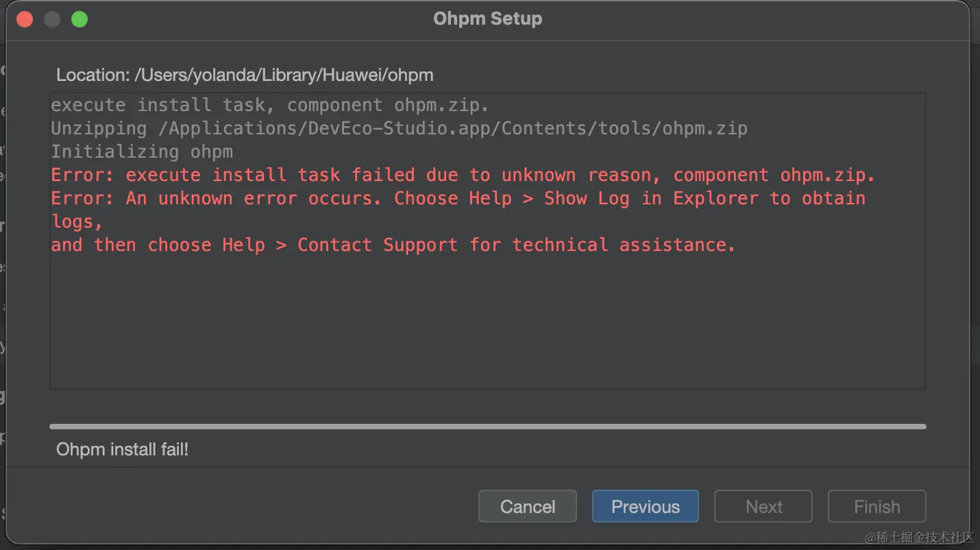The width and height of the screenshot is (980, 550).
Task: Click the "Unzipping" ohpm.zip log line
Action: click(x=399, y=128)
